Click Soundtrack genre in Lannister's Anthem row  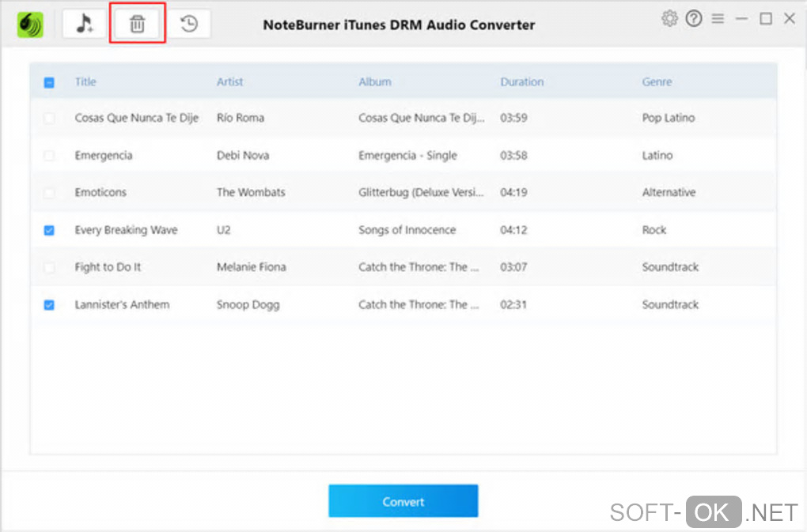point(670,304)
